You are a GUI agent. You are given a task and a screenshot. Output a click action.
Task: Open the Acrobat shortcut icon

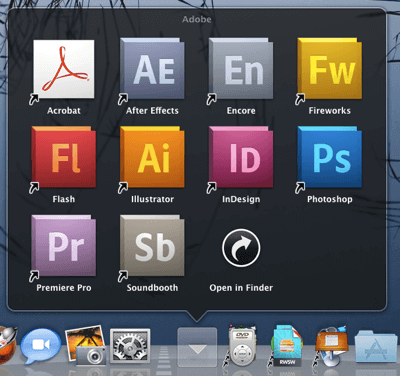coord(64,69)
